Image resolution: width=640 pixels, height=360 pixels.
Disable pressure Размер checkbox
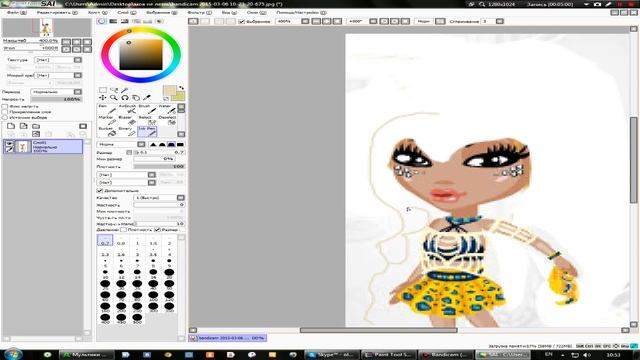[158, 230]
